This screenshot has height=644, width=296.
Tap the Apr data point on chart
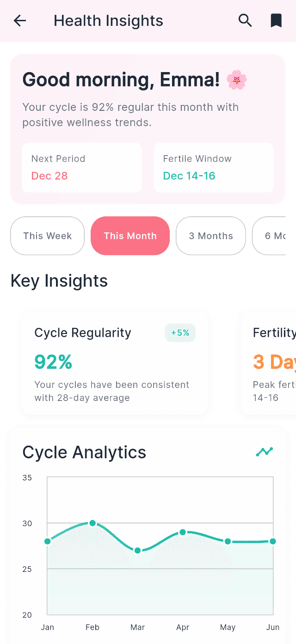click(x=183, y=532)
